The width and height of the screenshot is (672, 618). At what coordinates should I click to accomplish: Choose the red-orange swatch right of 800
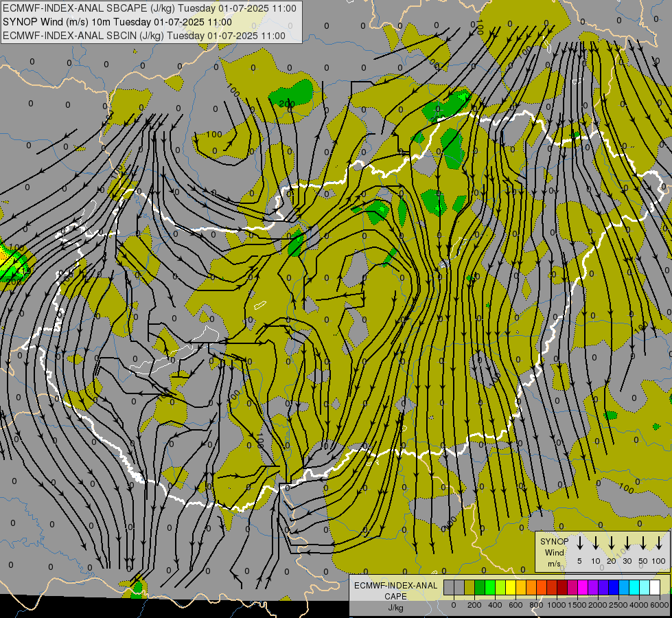(x=542, y=587)
